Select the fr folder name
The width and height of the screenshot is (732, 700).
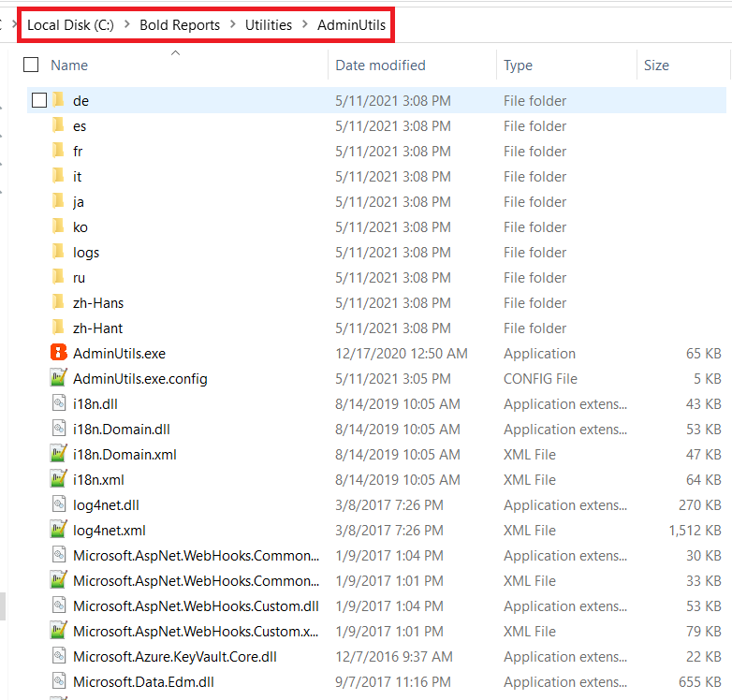[78, 152]
